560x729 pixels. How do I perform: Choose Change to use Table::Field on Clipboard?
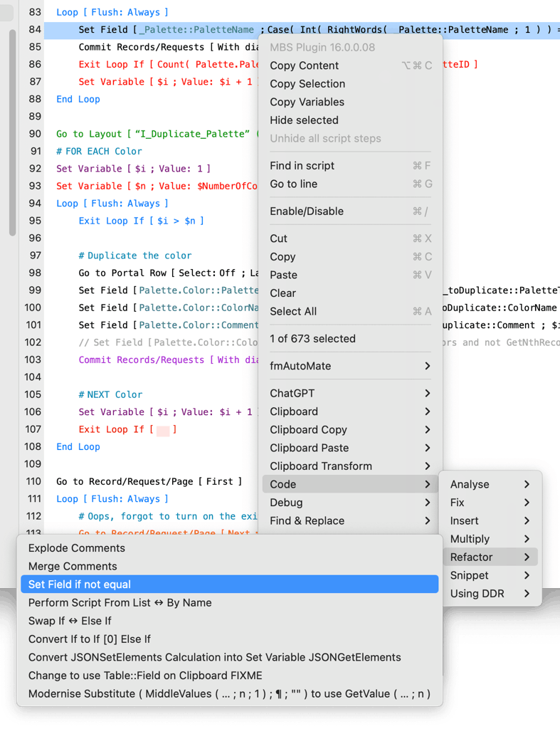230,675
